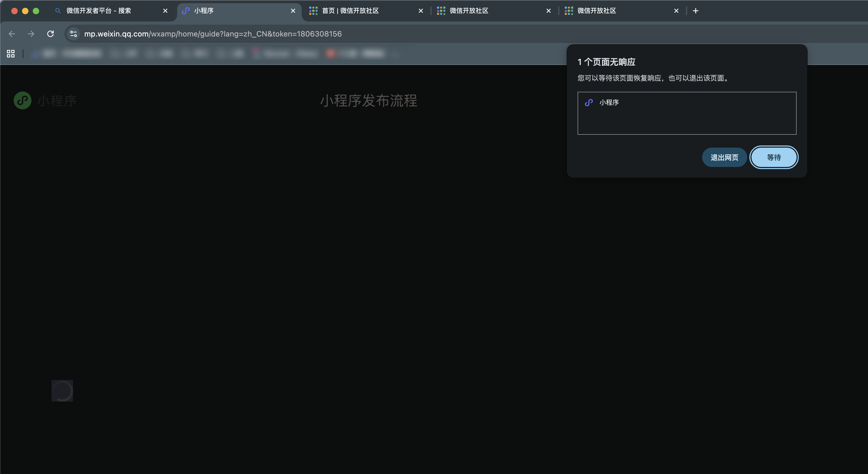The width and height of the screenshot is (868, 474).
Task: Click the green 小程序 logo icon
Action: click(x=23, y=100)
